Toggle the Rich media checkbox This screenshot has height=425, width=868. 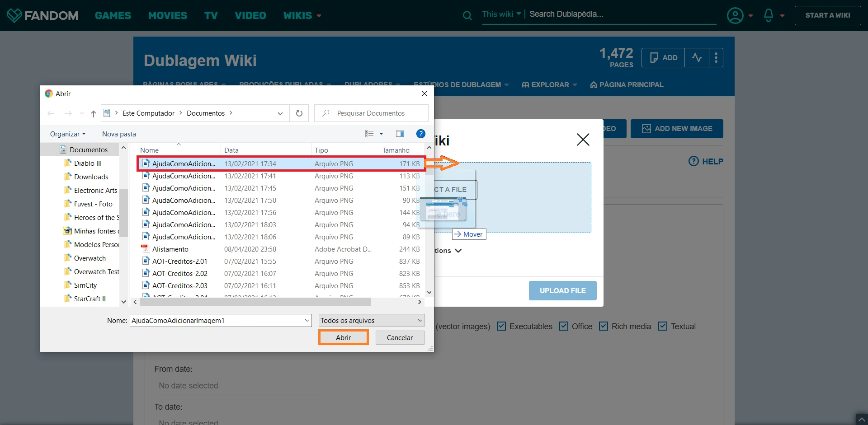604,326
